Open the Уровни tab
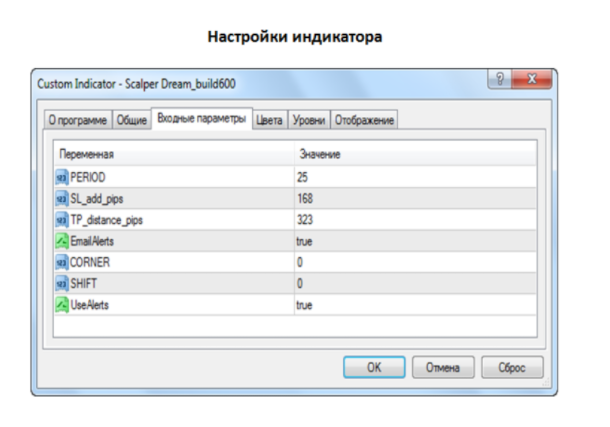Viewport: 610px width, 427px height. coord(309,120)
